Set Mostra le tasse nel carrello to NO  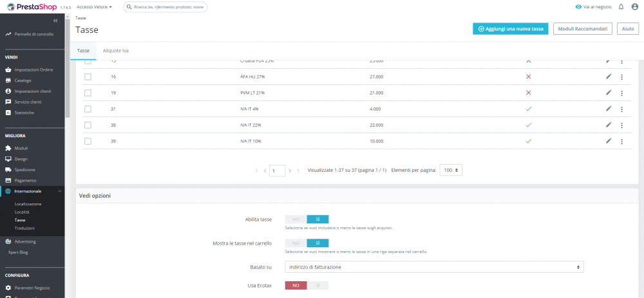pyautogui.click(x=296, y=243)
